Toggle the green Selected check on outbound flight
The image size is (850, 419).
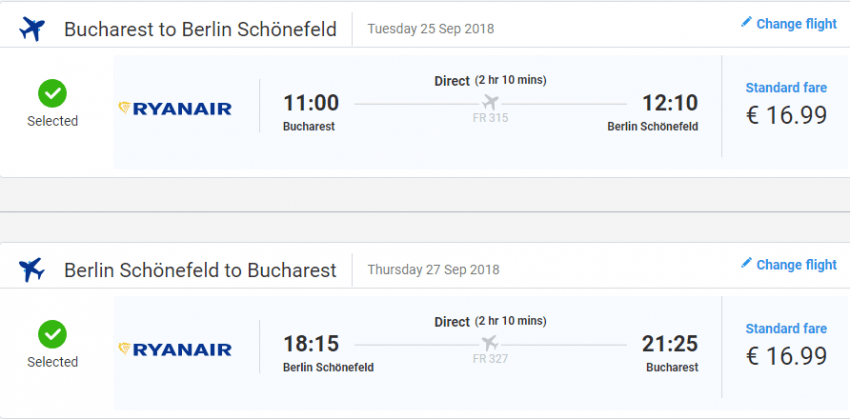52,94
